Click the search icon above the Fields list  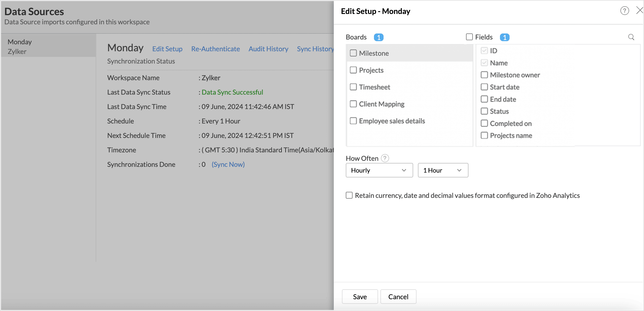[x=631, y=37]
